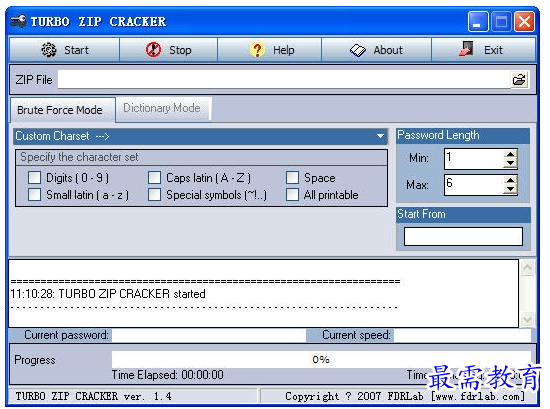This screenshot has height=409, width=550.
Task: Click the Stop button label
Action: 180,50
